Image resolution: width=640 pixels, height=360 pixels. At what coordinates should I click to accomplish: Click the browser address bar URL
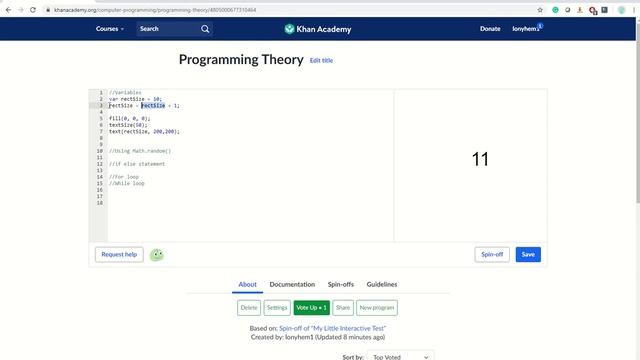point(155,10)
